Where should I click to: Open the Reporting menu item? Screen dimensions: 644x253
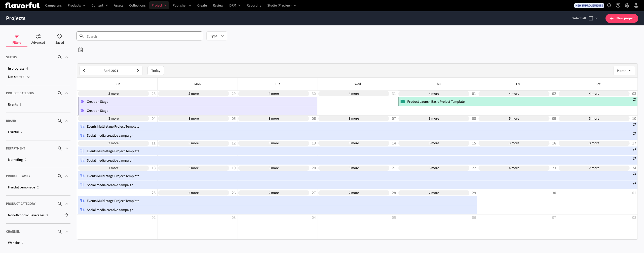click(254, 5)
